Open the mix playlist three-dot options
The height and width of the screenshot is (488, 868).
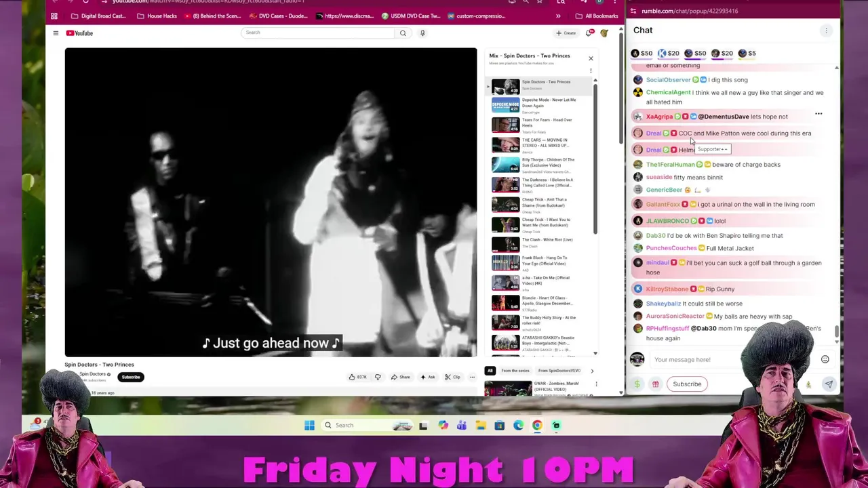[x=591, y=70]
